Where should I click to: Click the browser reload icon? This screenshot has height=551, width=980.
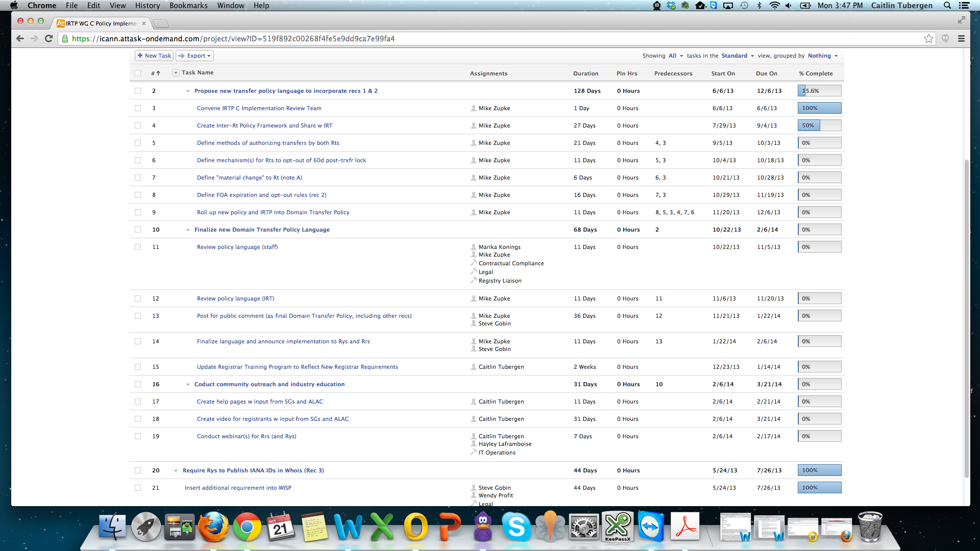[49, 38]
